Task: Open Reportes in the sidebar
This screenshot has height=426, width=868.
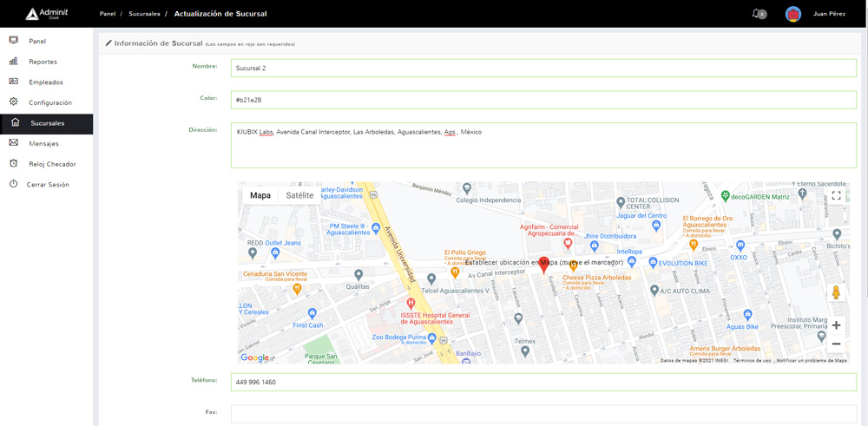Action: (x=43, y=62)
